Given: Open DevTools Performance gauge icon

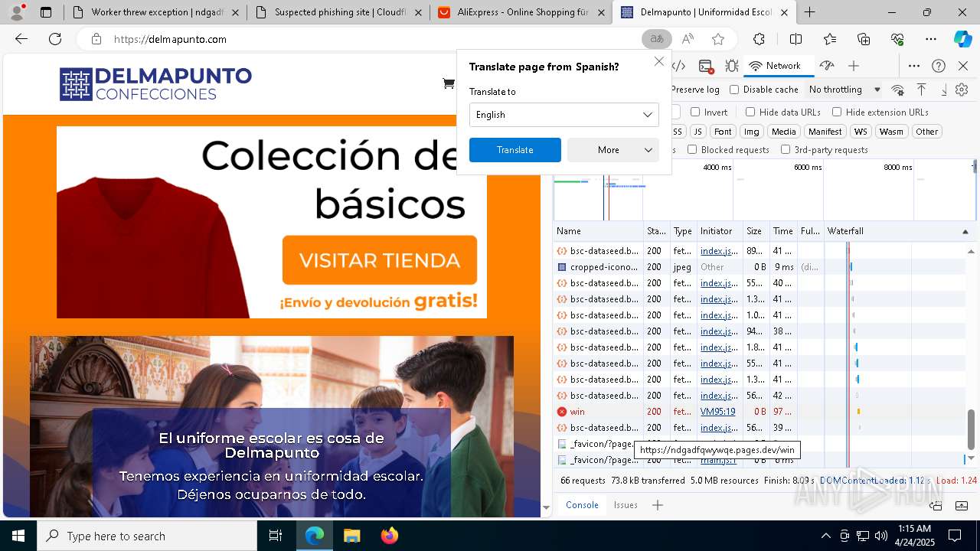Looking at the screenshot, I should click(826, 66).
